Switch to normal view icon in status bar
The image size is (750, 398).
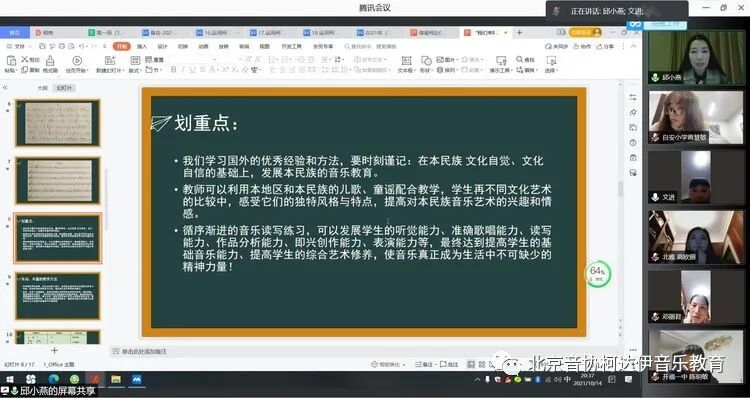[x=471, y=365]
